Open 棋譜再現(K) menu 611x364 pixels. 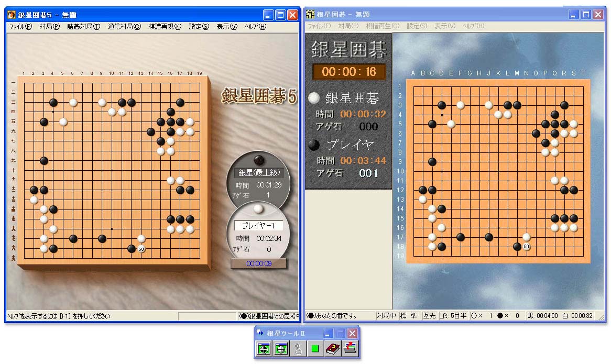tap(165, 27)
